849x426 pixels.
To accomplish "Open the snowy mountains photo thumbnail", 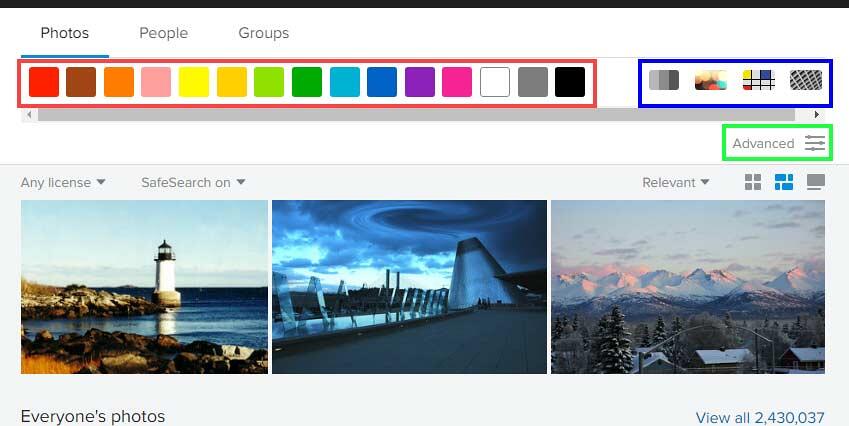I will (x=688, y=287).
